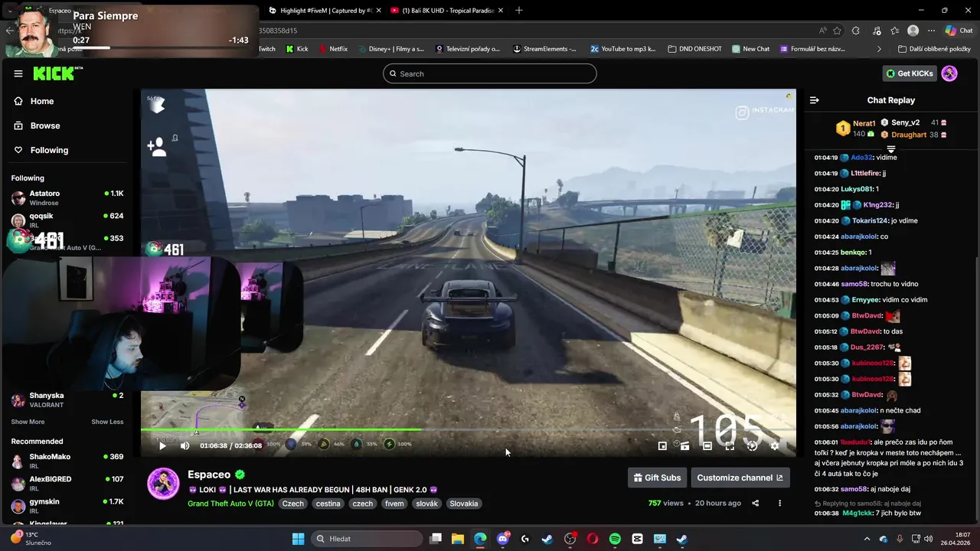
Task: Click the Kick search field
Action: click(490, 73)
